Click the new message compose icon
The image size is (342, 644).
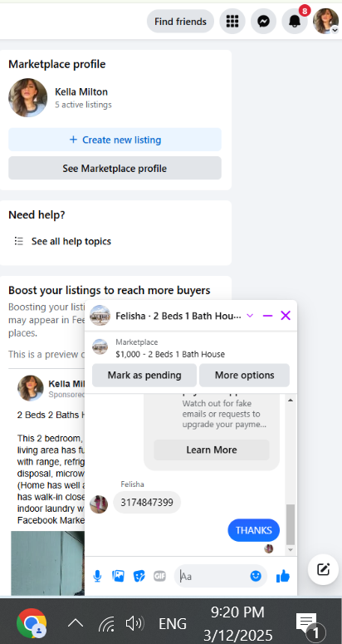[x=323, y=569]
